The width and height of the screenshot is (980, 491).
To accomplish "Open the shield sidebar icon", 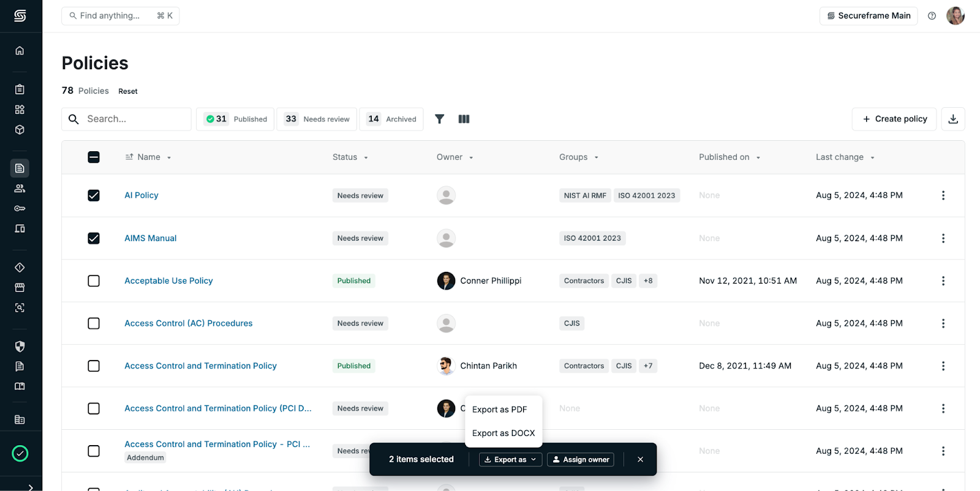I will click(20, 347).
